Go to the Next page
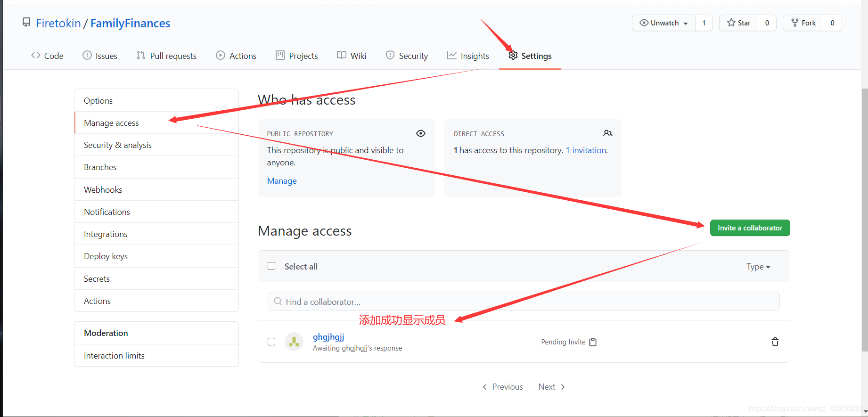 (x=551, y=387)
